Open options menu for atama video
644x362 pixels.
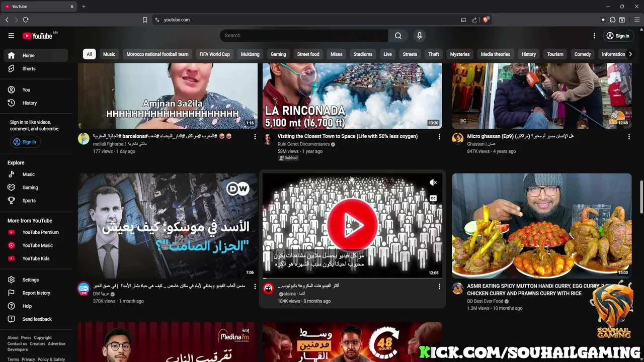439,286
